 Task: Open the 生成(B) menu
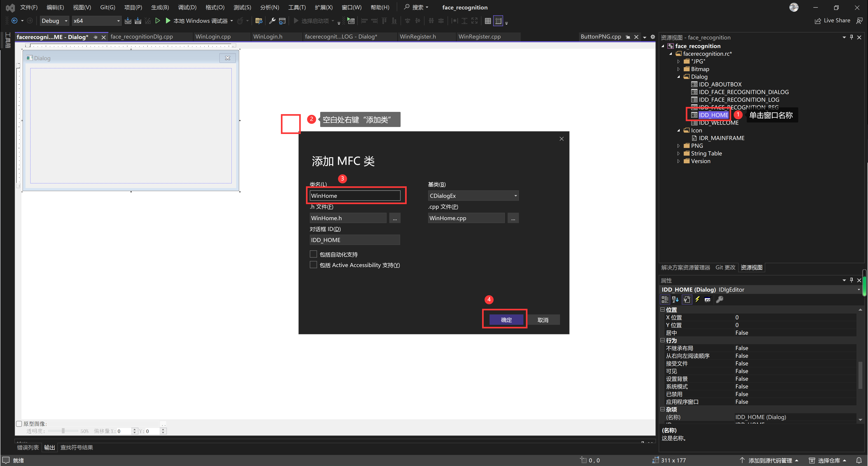tap(160, 7)
